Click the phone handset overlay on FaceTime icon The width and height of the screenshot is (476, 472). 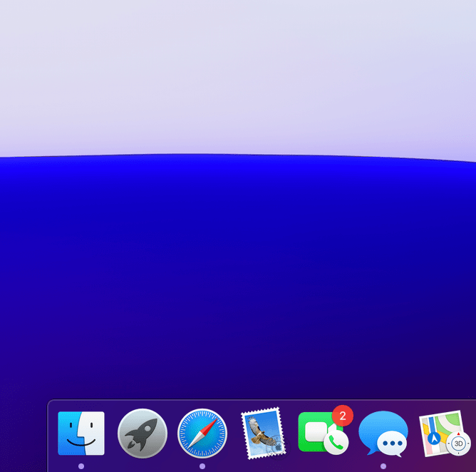pyautogui.click(x=336, y=443)
